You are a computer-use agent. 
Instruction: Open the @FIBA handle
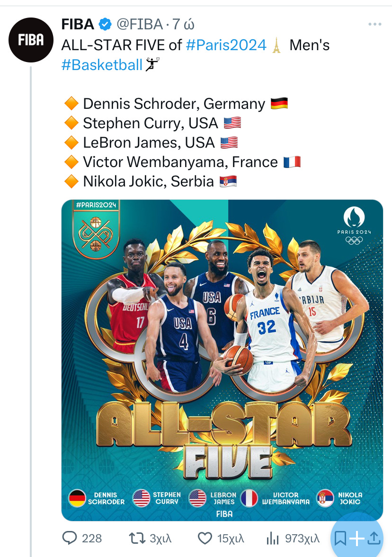[139, 24]
